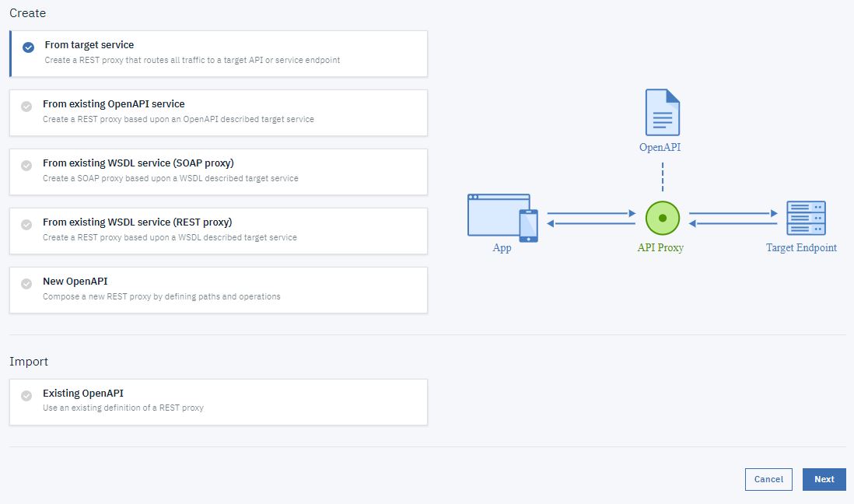This screenshot has width=854, height=504.
Task: Click the Import section heading
Action: pos(29,361)
